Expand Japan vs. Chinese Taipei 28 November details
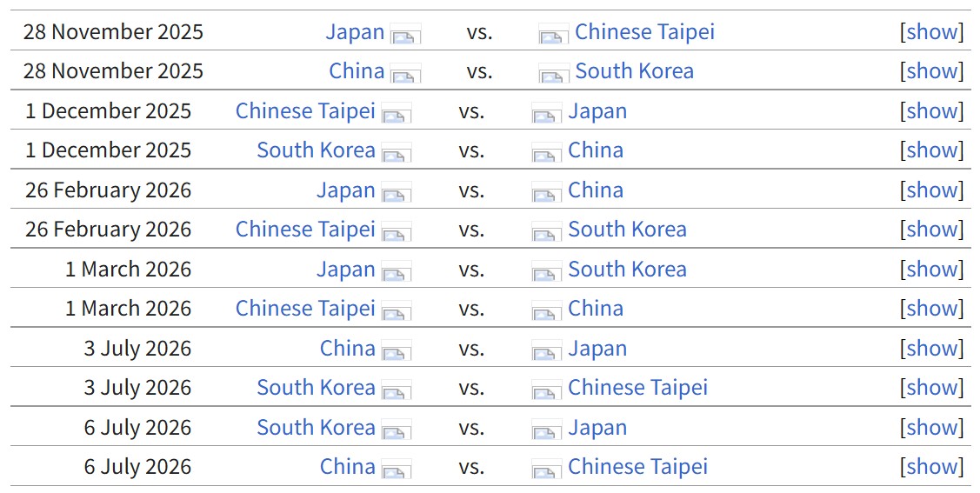980x493 pixels. tap(931, 32)
